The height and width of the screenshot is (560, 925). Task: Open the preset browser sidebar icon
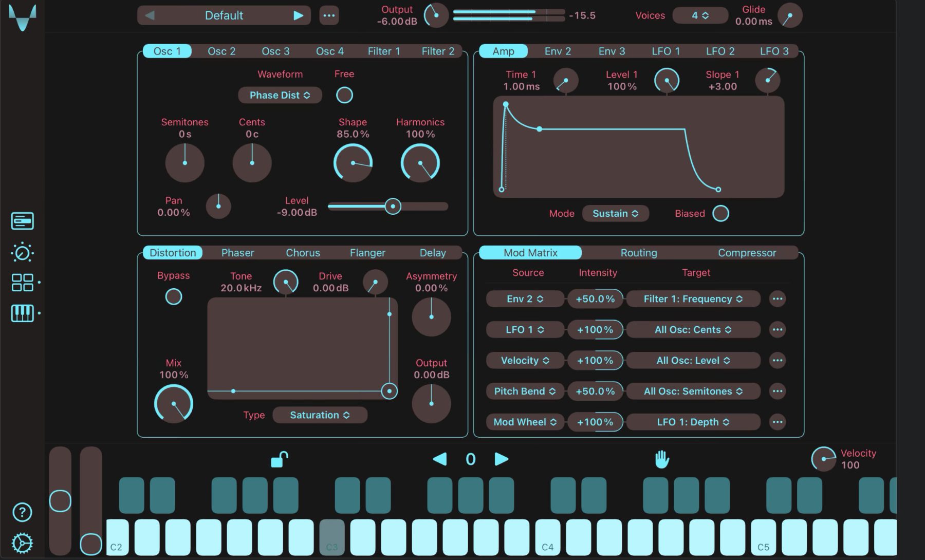pyautogui.click(x=22, y=221)
